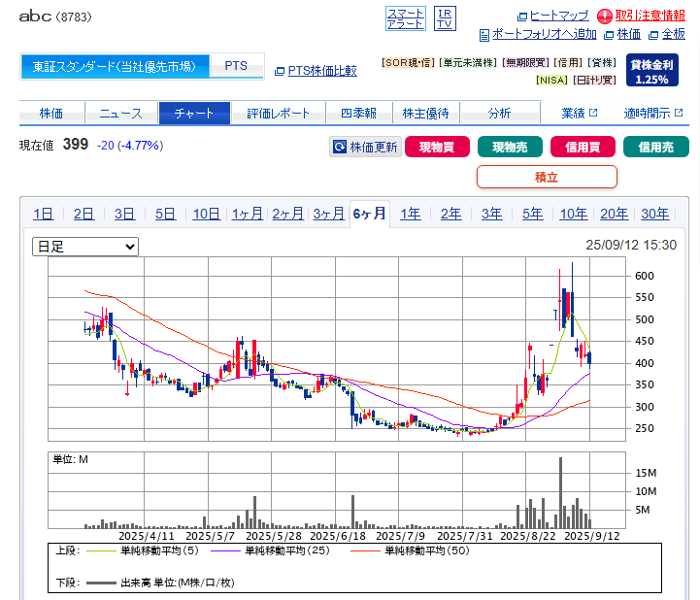Open the スマートアラート icon
Image resolution: width=700 pixels, height=600 pixels.
(405, 17)
